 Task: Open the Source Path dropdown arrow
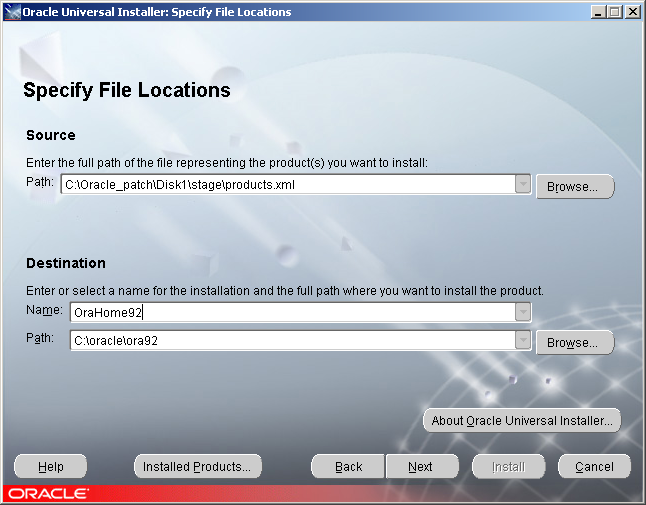tap(522, 184)
